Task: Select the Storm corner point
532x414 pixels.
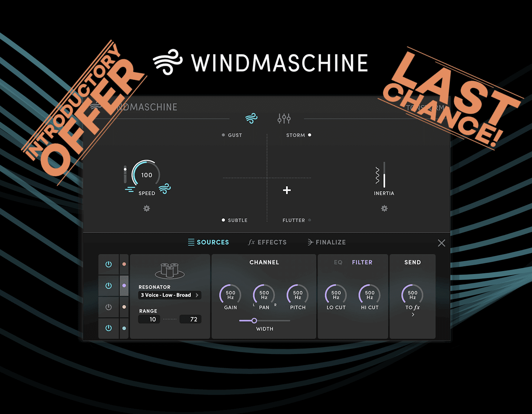Action: [x=309, y=135]
